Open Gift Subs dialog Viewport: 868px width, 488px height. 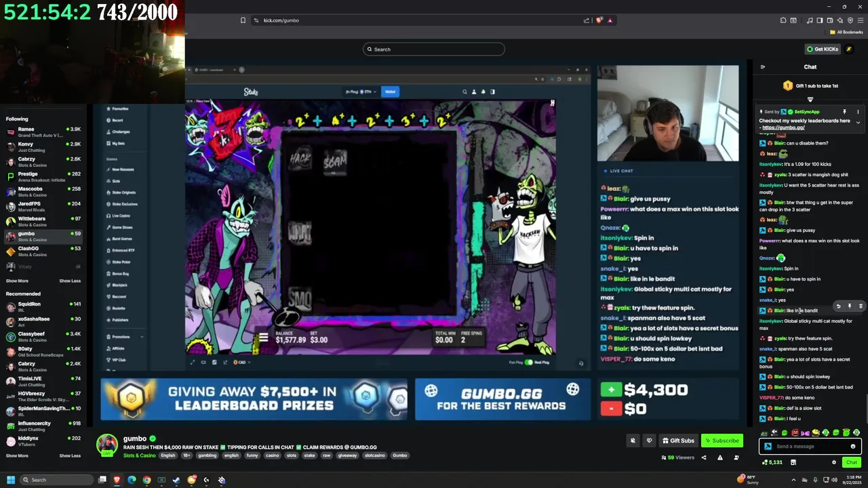pyautogui.click(x=678, y=441)
